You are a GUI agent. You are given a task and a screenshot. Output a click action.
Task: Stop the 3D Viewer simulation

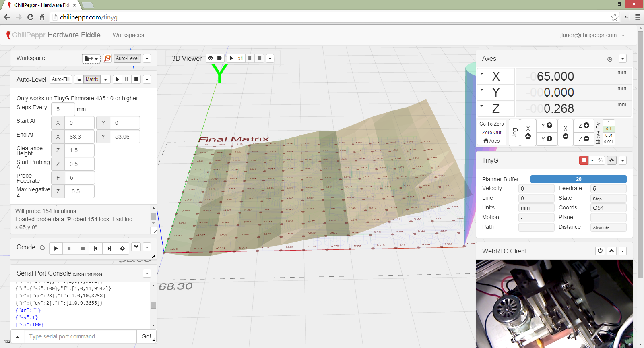pyautogui.click(x=259, y=58)
